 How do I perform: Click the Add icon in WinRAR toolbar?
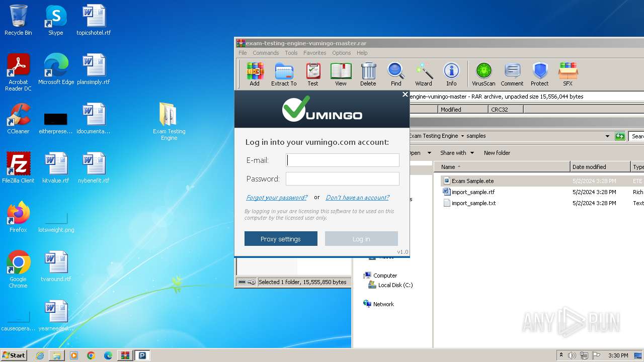(255, 74)
